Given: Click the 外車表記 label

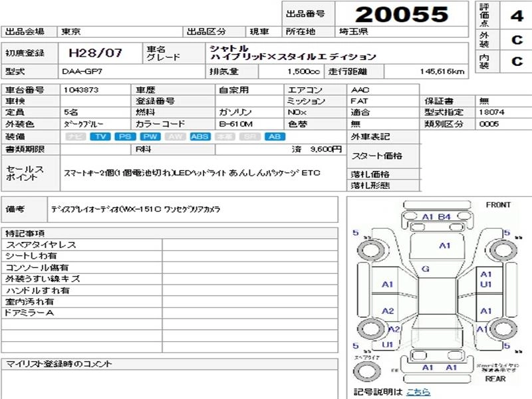Looking at the screenshot, I should click(370, 137).
